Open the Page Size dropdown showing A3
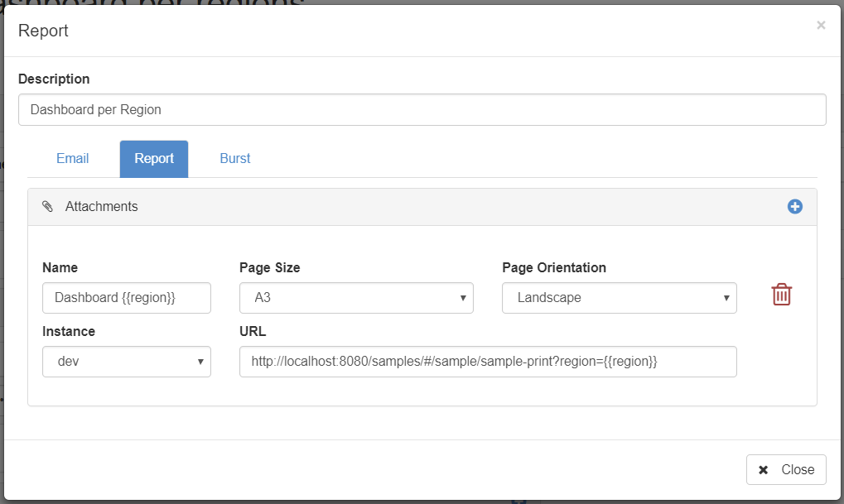 coord(356,298)
